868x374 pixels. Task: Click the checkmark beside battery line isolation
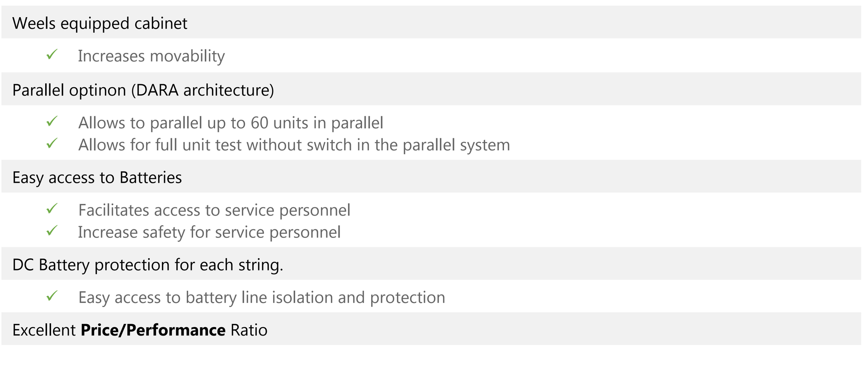pyautogui.click(x=52, y=297)
